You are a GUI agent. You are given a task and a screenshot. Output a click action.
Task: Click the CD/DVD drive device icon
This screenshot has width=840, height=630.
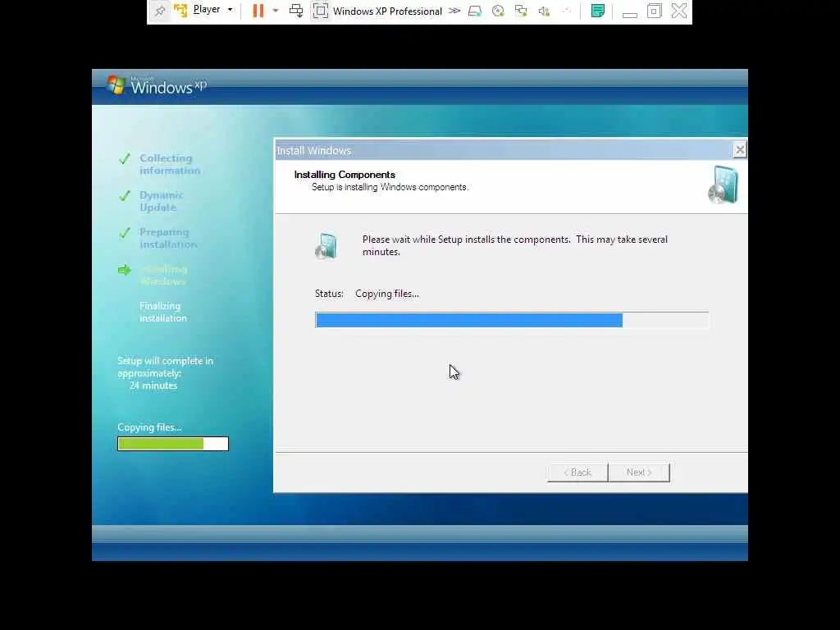pyautogui.click(x=498, y=11)
